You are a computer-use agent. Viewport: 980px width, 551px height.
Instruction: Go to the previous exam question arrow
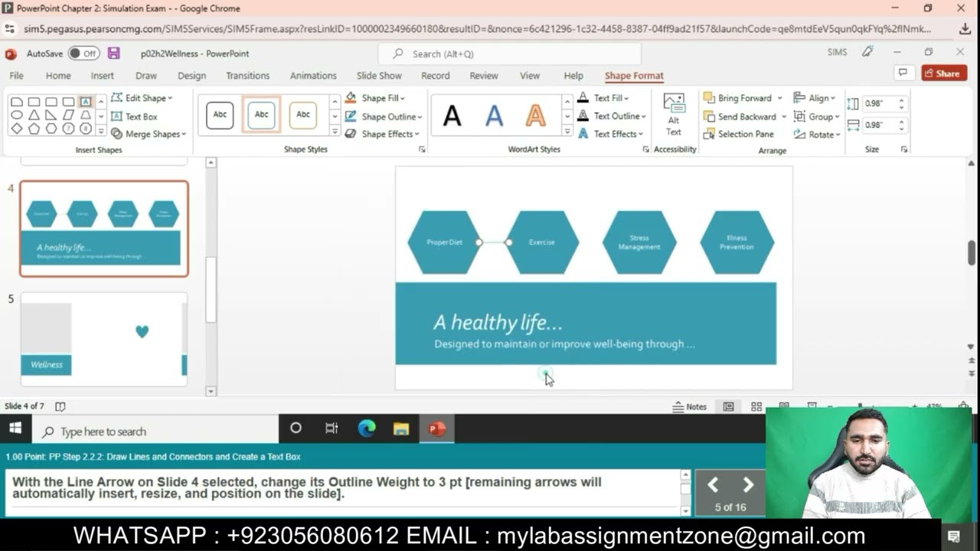(713, 485)
